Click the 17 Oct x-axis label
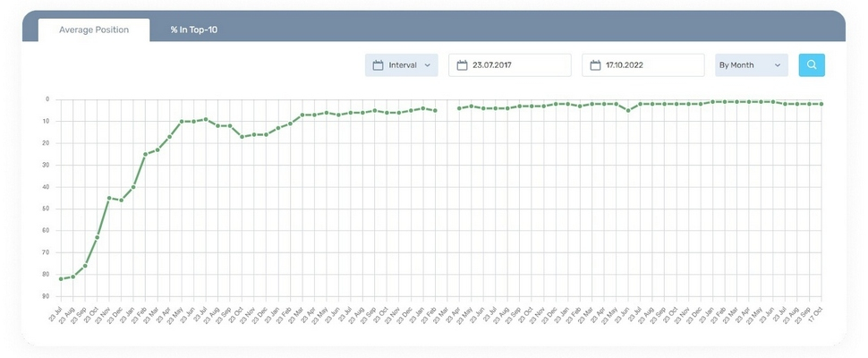The width and height of the screenshot is (868, 358). coord(817,312)
